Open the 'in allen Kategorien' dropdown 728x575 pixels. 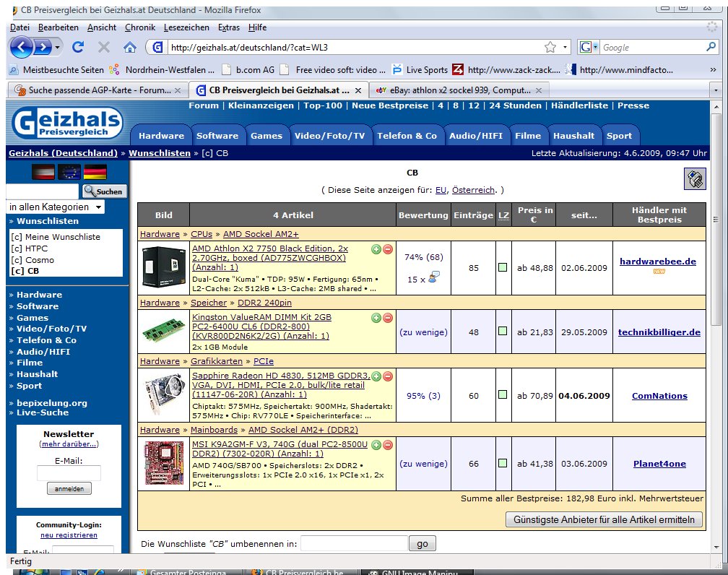click(x=55, y=207)
